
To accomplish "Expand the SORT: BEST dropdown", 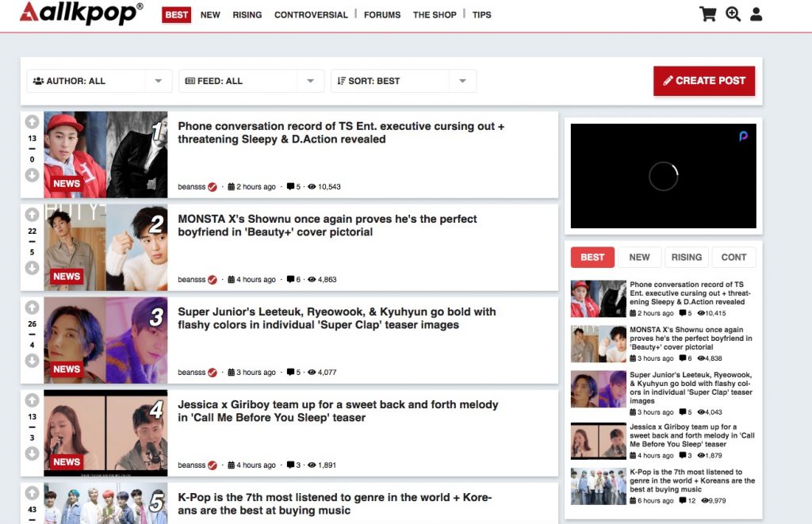I will 404,81.
